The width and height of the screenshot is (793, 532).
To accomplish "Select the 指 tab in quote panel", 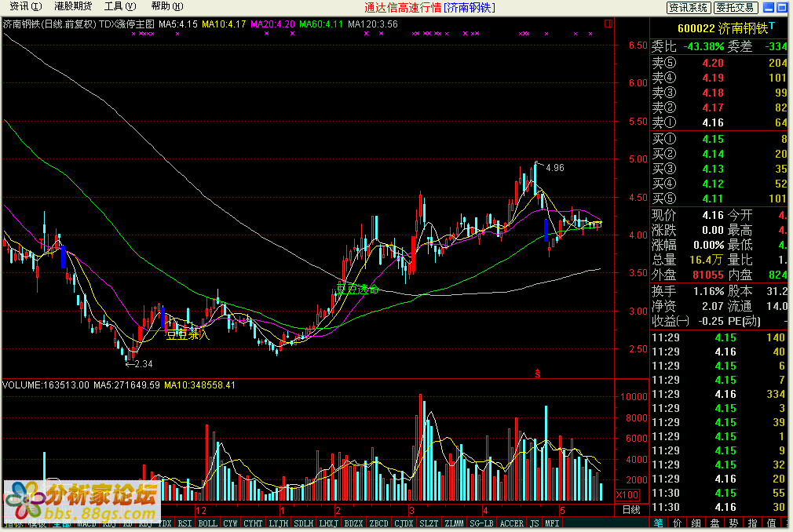I will [x=752, y=523].
